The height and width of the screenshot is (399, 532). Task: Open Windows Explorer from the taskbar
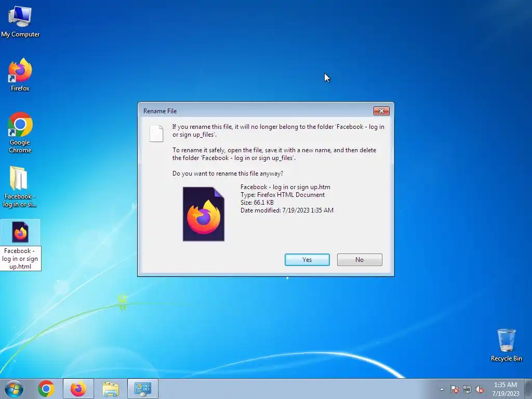(x=111, y=389)
